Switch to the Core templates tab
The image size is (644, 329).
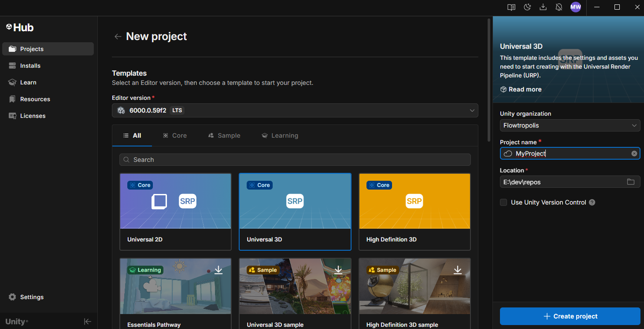(175, 135)
